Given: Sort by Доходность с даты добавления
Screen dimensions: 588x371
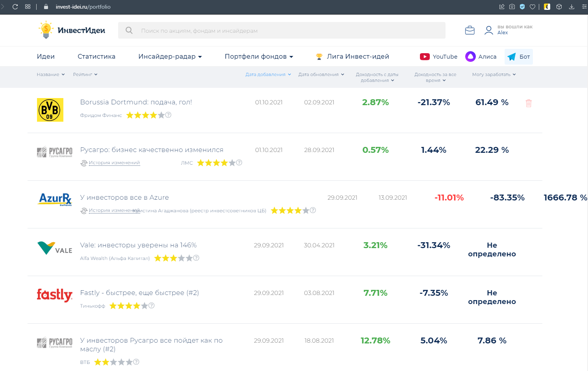Looking at the screenshot, I should [x=377, y=77].
